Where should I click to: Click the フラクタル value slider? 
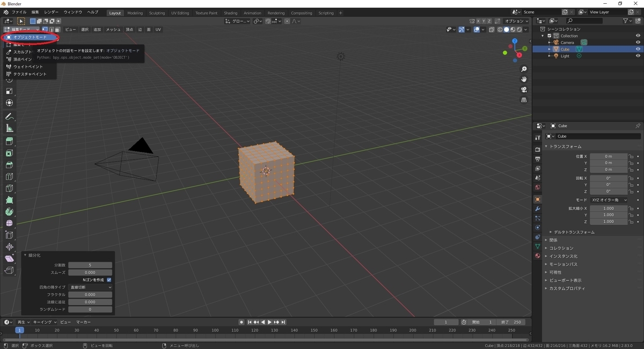(x=90, y=294)
